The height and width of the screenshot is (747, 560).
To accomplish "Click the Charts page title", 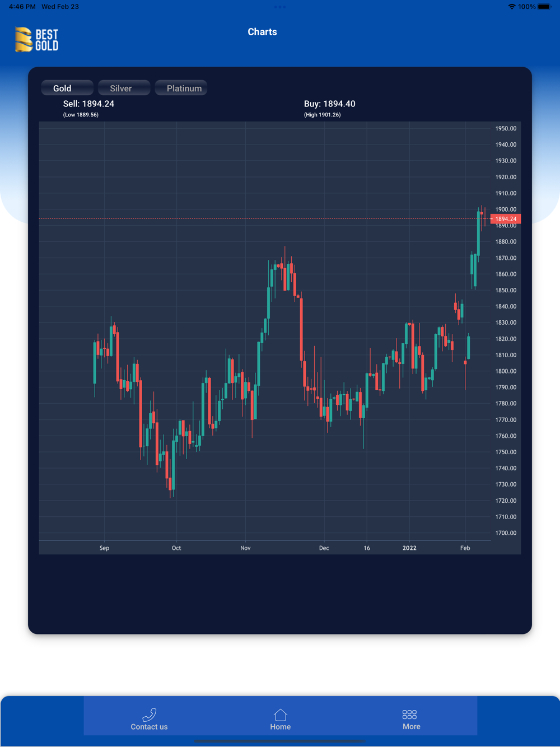I will 262,32.
